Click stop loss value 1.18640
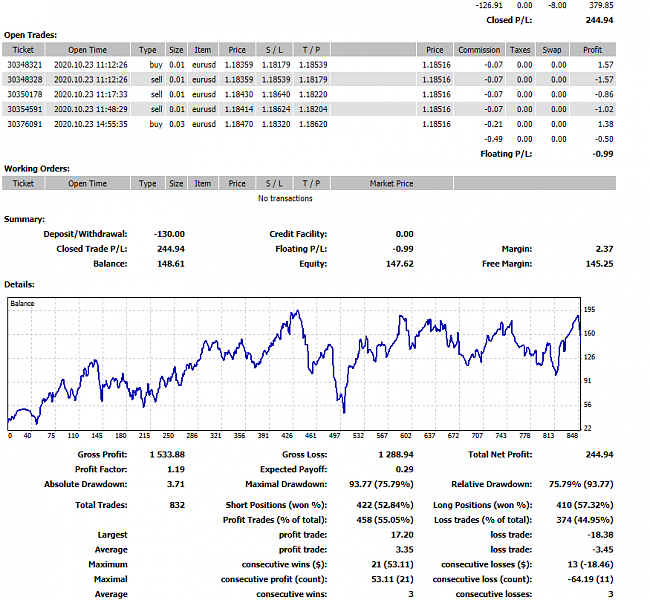 [x=276, y=95]
